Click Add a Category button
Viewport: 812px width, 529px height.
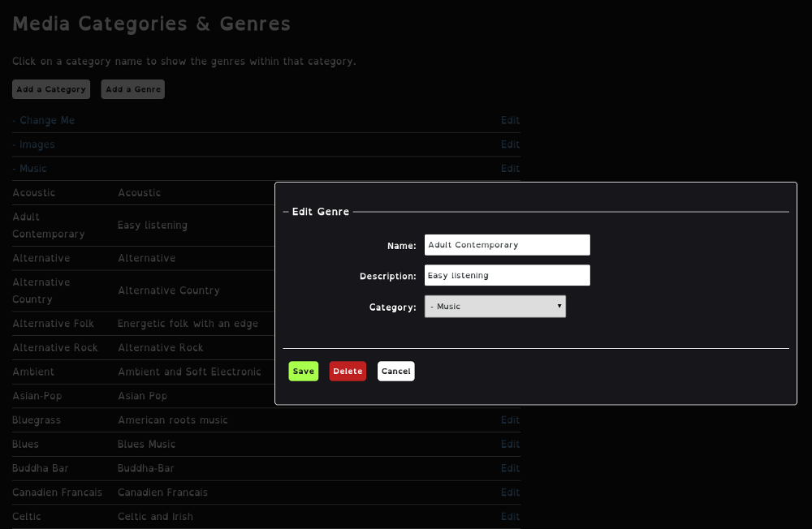tap(51, 89)
